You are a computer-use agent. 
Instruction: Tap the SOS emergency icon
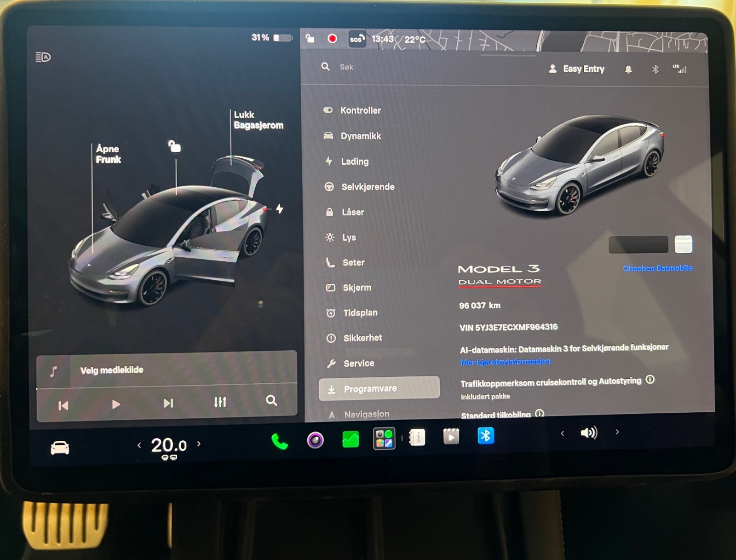[x=356, y=39]
